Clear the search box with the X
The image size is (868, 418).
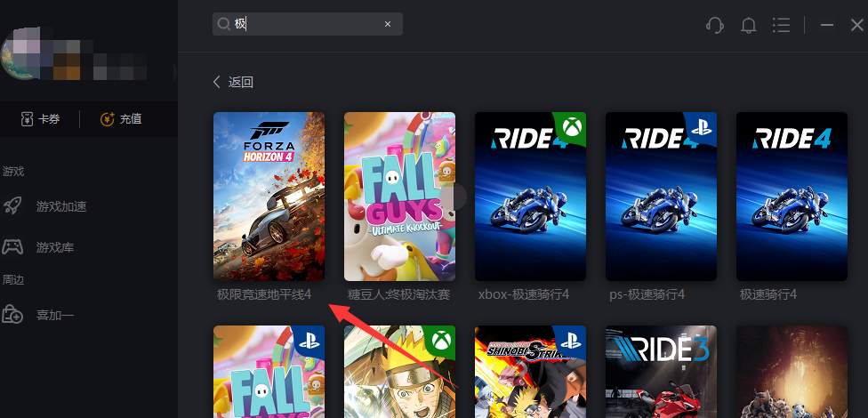click(388, 24)
